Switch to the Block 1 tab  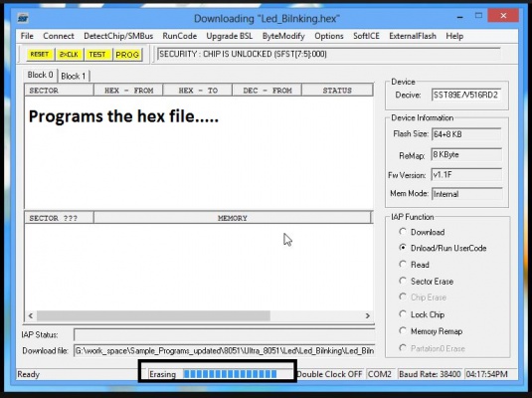coord(74,76)
